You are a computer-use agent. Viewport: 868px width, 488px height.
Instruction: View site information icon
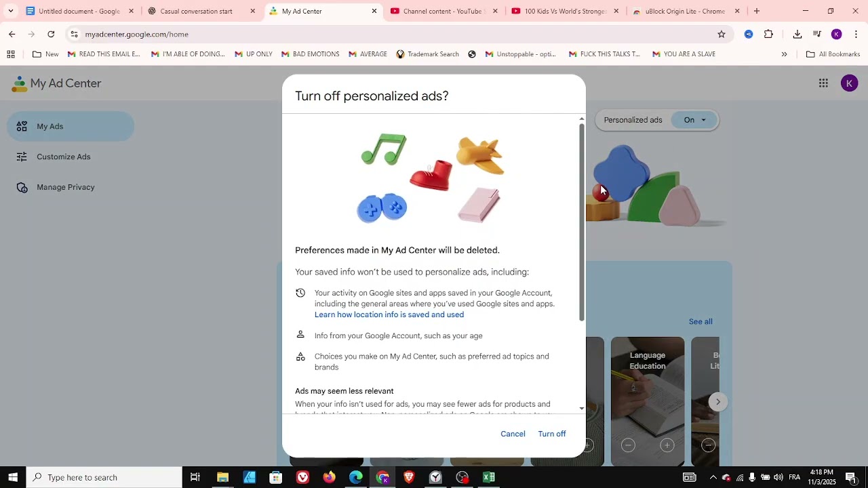[74, 34]
